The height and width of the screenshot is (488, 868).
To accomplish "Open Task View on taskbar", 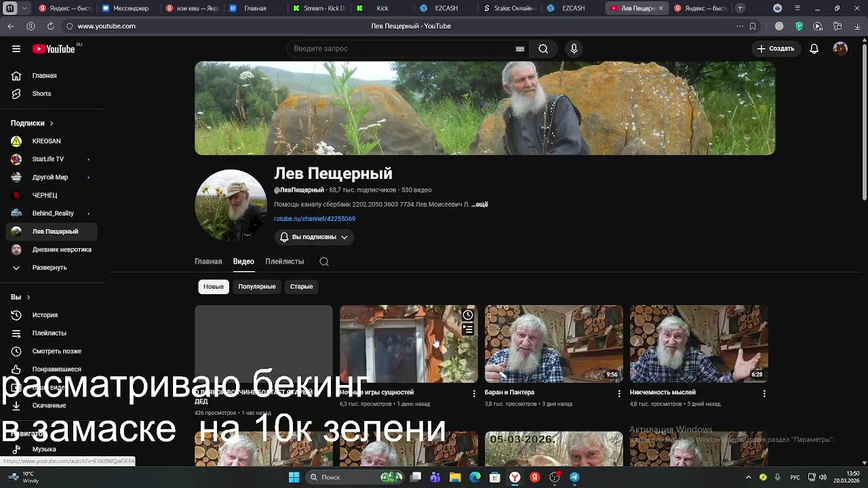I will (416, 477).
